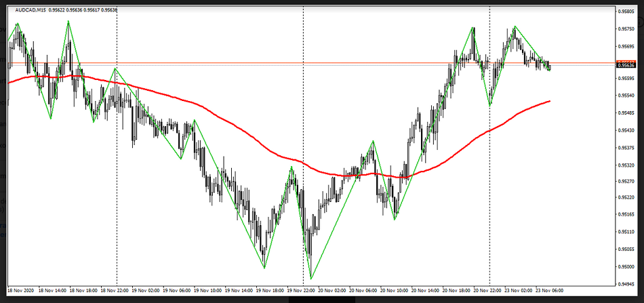
Task: Click the 18 Nov 22:00 time label
Action: [115, 289]
